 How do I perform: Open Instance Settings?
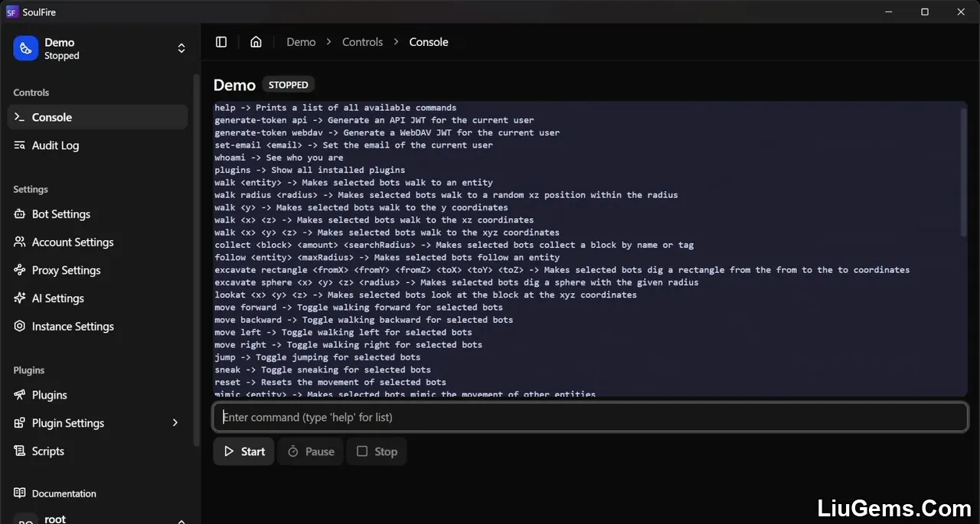pyautogui.click(x=97, y=326)
